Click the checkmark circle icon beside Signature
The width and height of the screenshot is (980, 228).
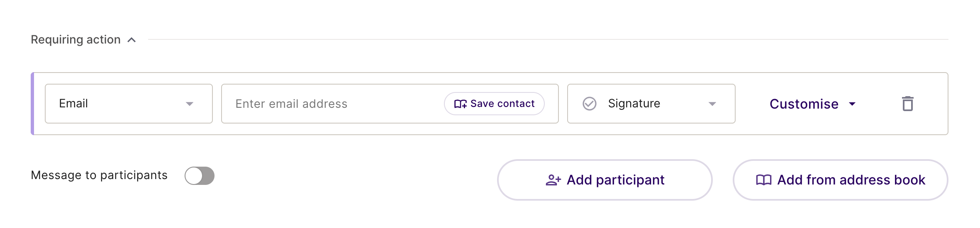(590, 104)
